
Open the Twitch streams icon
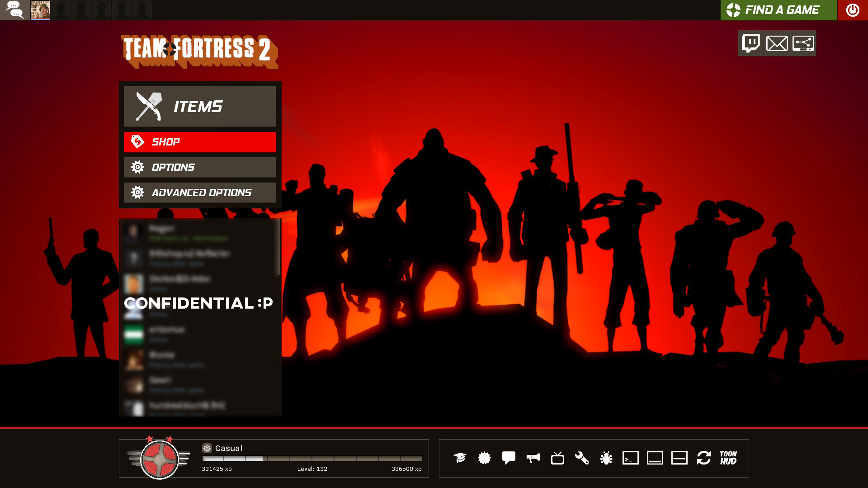pos(751,43)
